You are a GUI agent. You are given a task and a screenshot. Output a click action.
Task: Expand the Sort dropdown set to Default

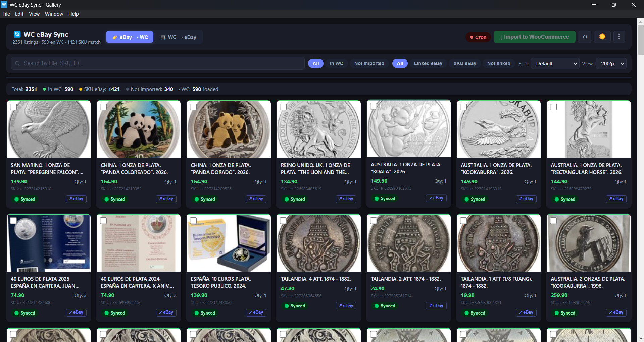(x=555, y=64)
